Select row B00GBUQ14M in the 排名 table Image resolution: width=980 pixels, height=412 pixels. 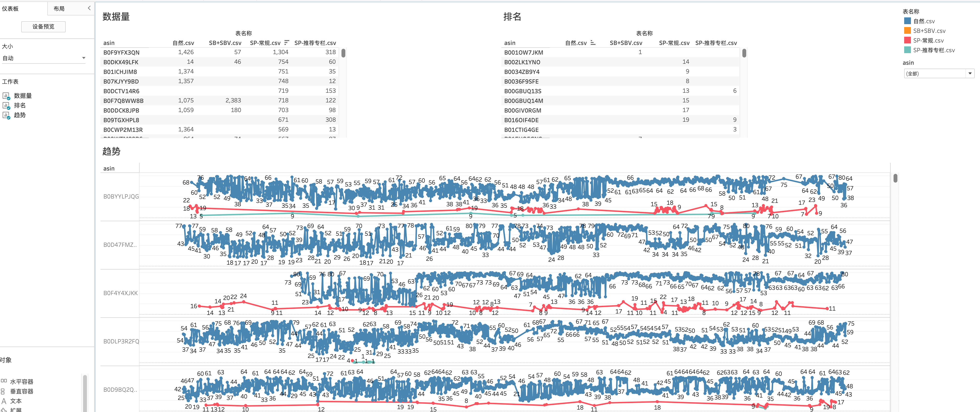click(x=620, y=100)
